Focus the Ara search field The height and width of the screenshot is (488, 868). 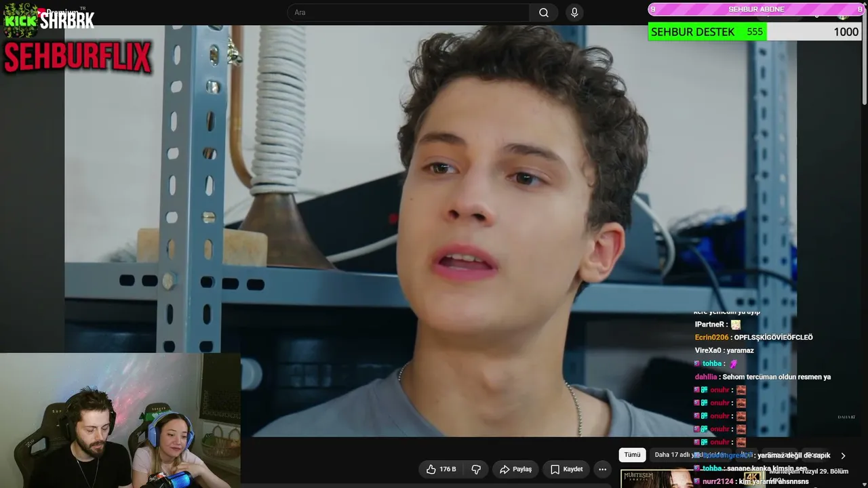click(x=408, y=13)
